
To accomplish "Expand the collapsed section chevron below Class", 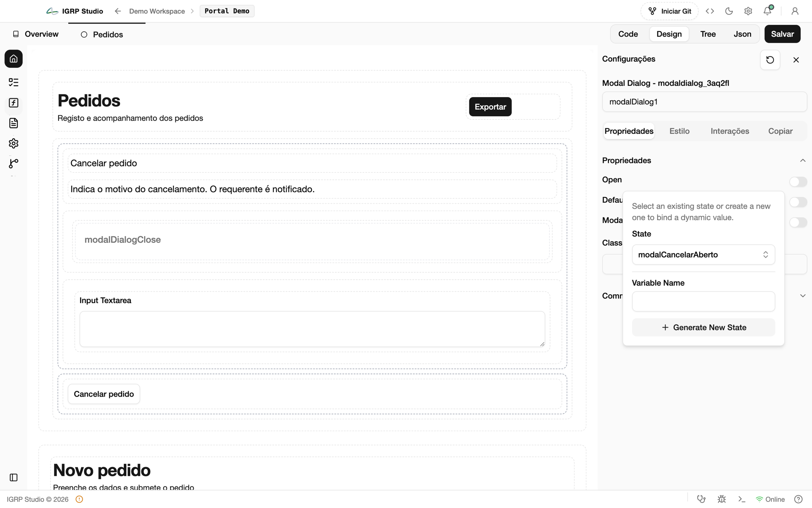I will pyautogui.click(x=803, y=296).
